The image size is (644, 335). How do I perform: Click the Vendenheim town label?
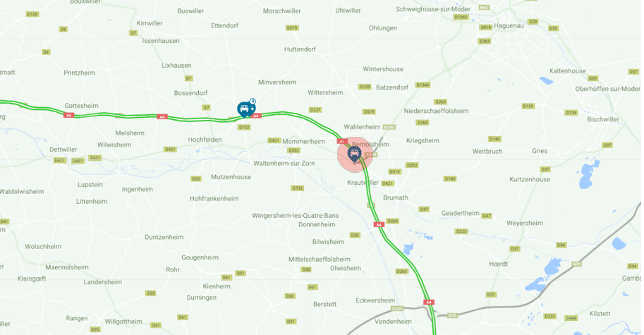pos(393,322)
